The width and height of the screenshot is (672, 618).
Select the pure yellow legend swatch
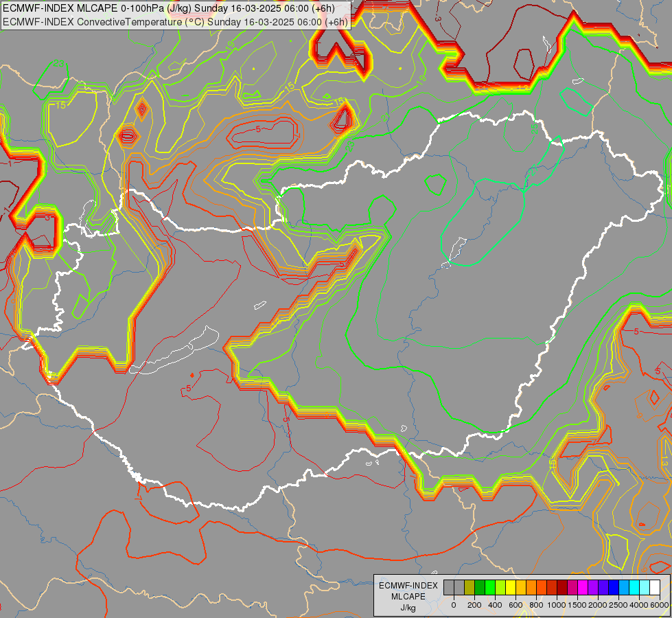[511, 587]
